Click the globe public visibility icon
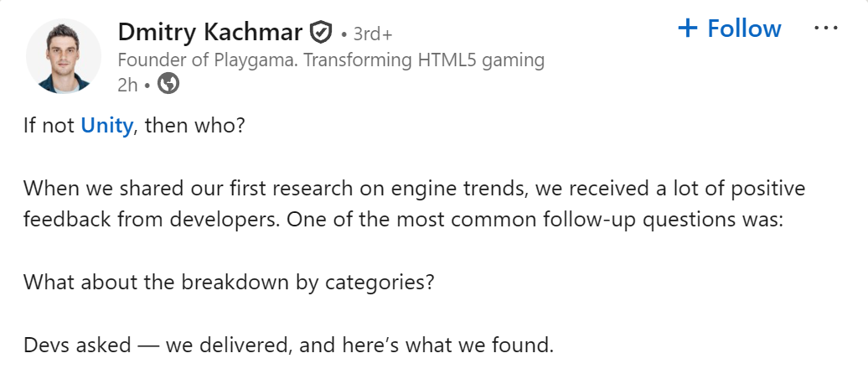Image resolution: width=868 pixels, height=374 pixels. [168, 84]
